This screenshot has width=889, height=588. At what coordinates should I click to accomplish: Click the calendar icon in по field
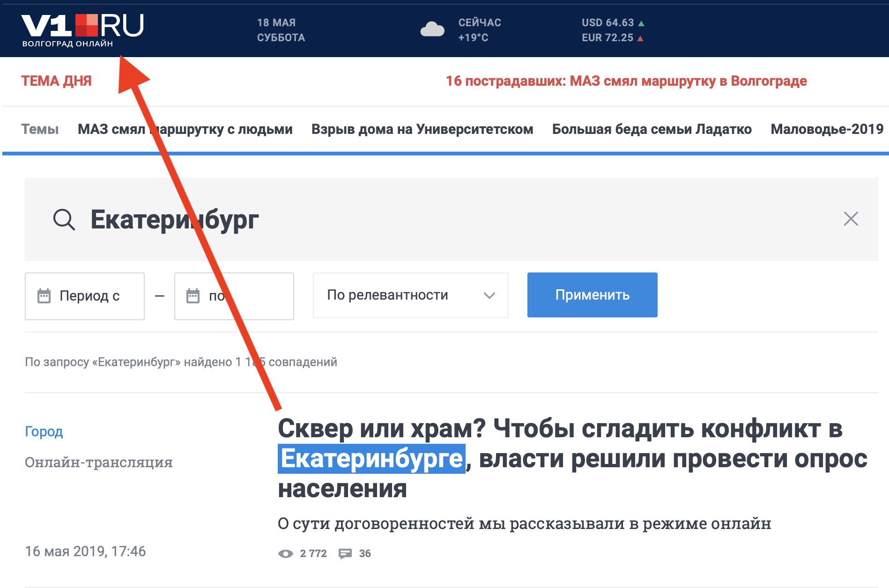point(193,296)
